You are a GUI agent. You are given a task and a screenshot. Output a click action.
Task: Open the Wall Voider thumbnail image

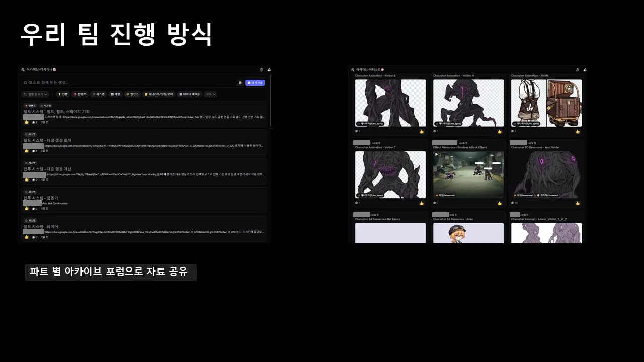point(546,174)
